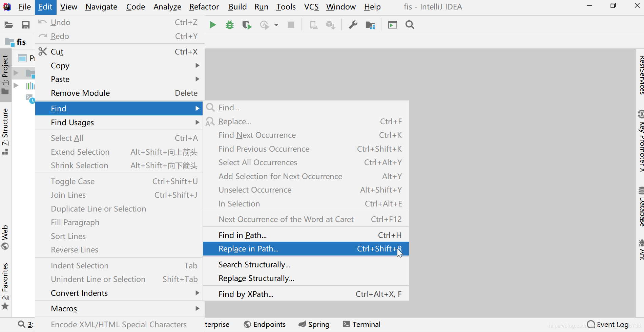The image size is (644, 332).
Task: Click the Terminal icon at bottom
Action: (x=346, y=324)
